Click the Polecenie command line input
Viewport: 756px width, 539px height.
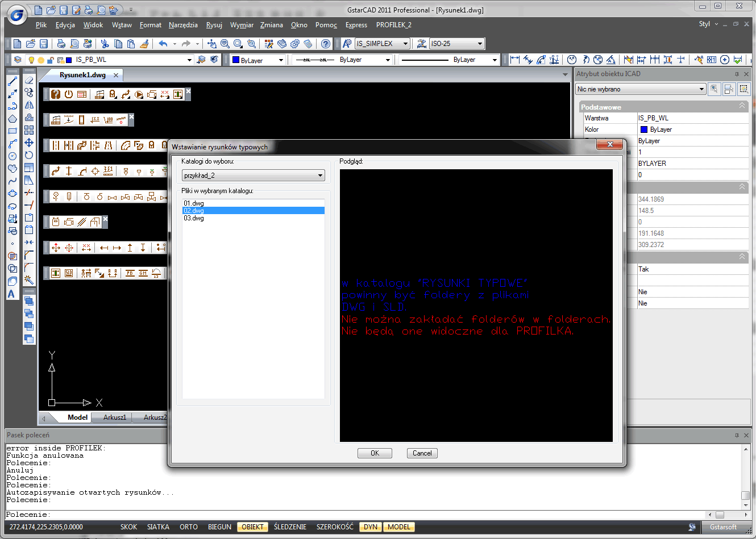[354, 515]
